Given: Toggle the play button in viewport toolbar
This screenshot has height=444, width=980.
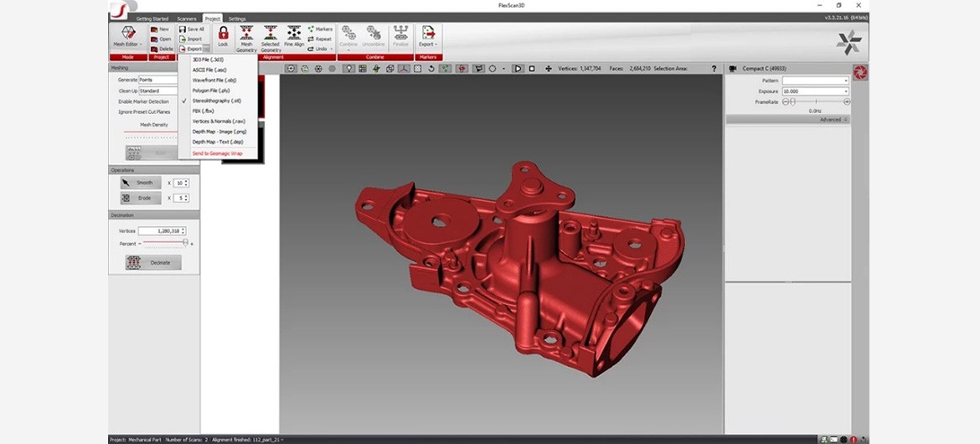Looking at the screenshot, I should click(518, 69).
